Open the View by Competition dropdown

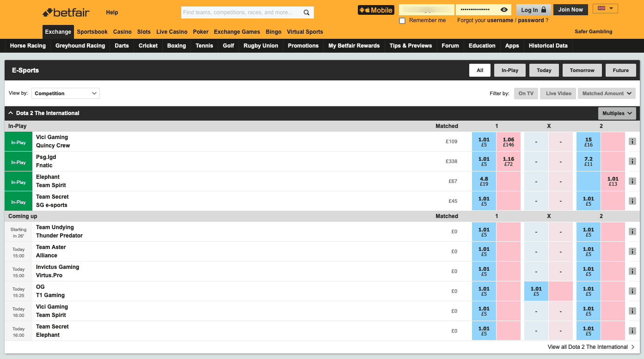pos(66,93)
